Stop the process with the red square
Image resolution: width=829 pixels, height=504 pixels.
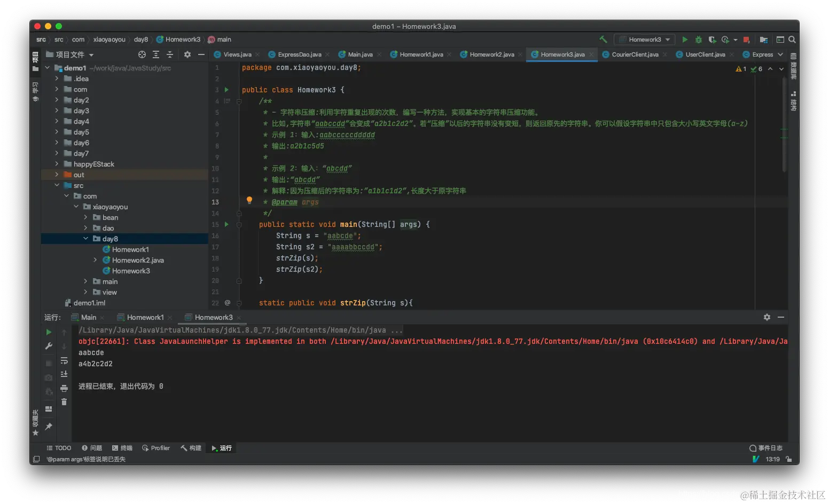coord(746,40)
